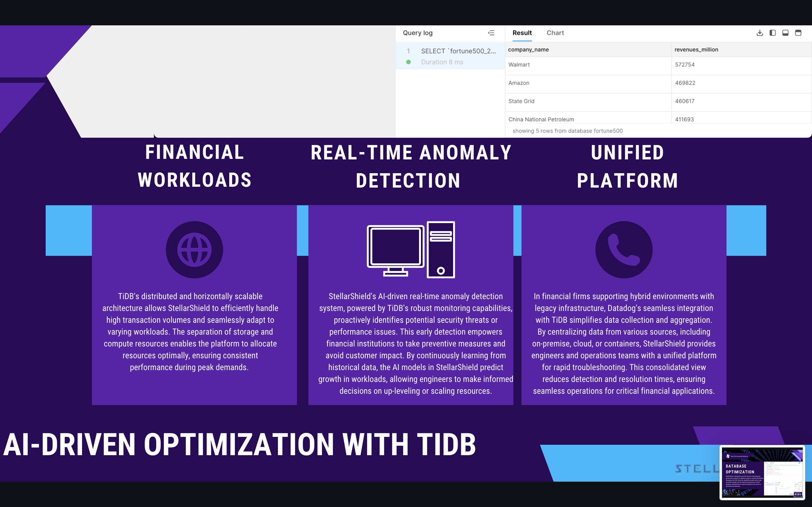The width and height of the screenshot is (812, 507).
Task: Click the top panel maximize layout icon
Action: click(x=798, y=33)
